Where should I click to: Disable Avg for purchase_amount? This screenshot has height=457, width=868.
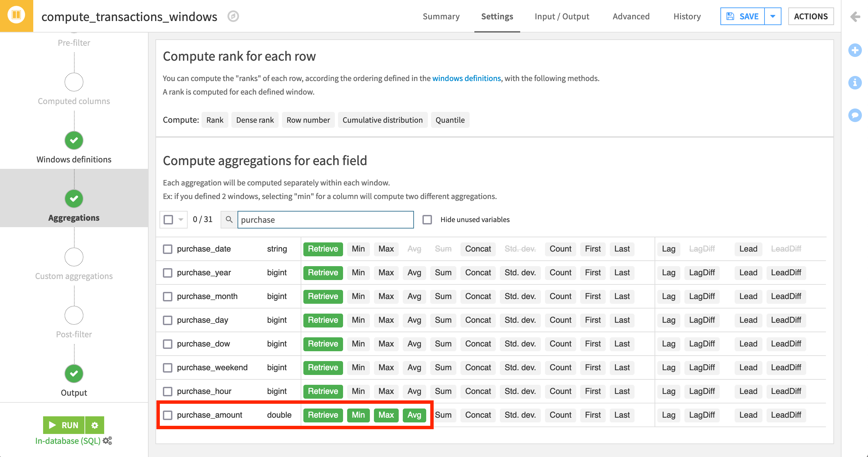(414, 415)
